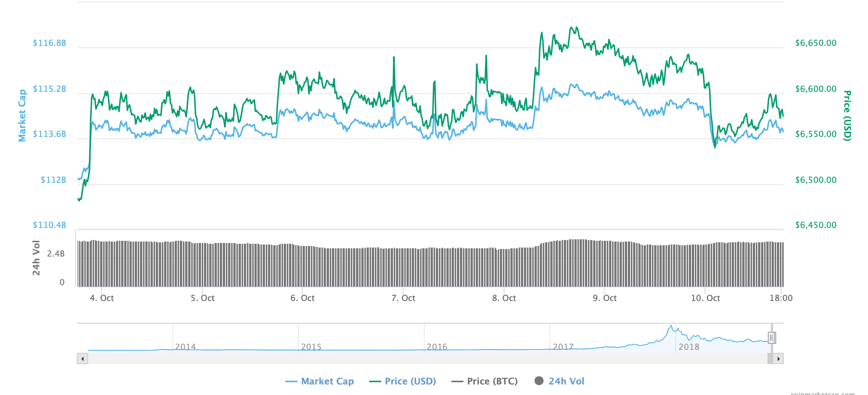The image size is (868, 395).
Task: Click the $6,500.00 price axis value
Action: tap(816, 180)
